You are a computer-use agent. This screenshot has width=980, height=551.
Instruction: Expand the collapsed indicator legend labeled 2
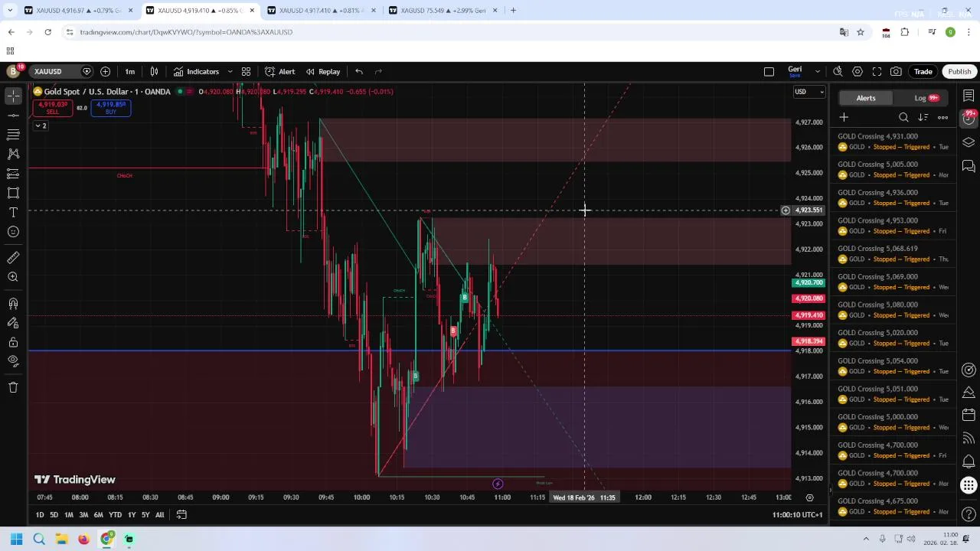pyautogui.click(x=40, y=126)
